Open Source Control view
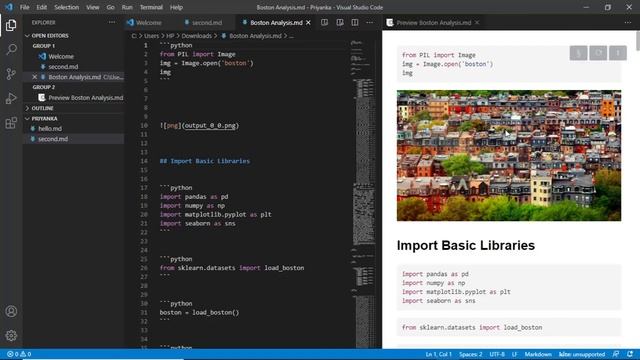The height and width of the screenshot is (360, 640). click(x=11, y=74)
